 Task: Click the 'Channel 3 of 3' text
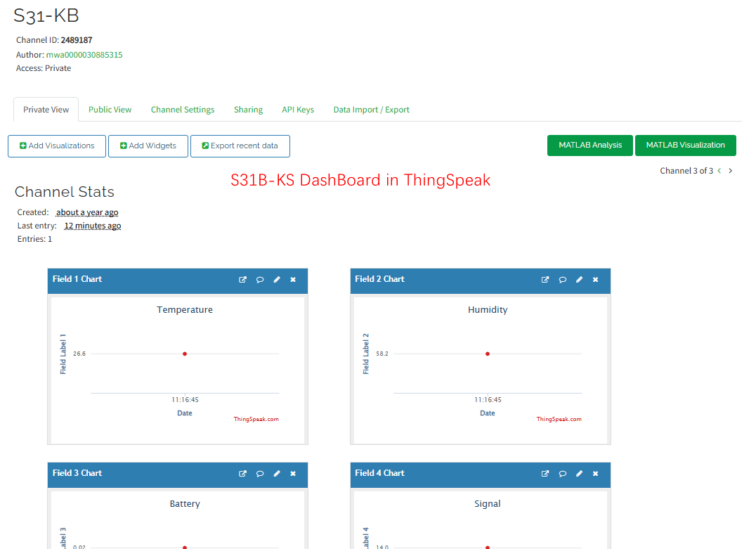686,171
